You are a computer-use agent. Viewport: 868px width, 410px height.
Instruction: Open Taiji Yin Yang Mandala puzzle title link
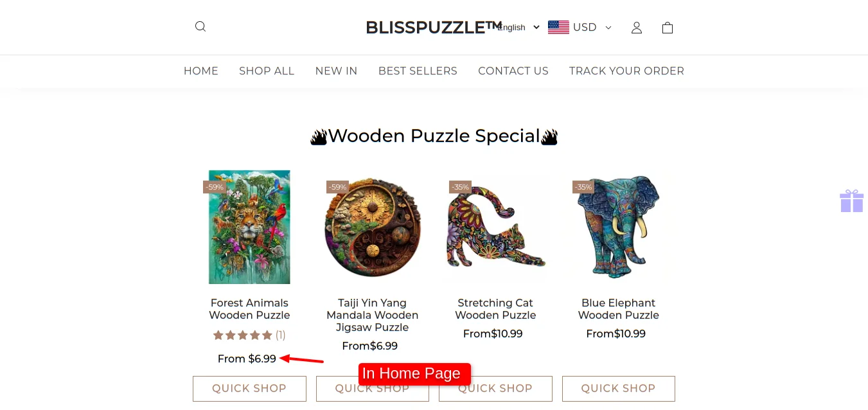coord(373,315)
